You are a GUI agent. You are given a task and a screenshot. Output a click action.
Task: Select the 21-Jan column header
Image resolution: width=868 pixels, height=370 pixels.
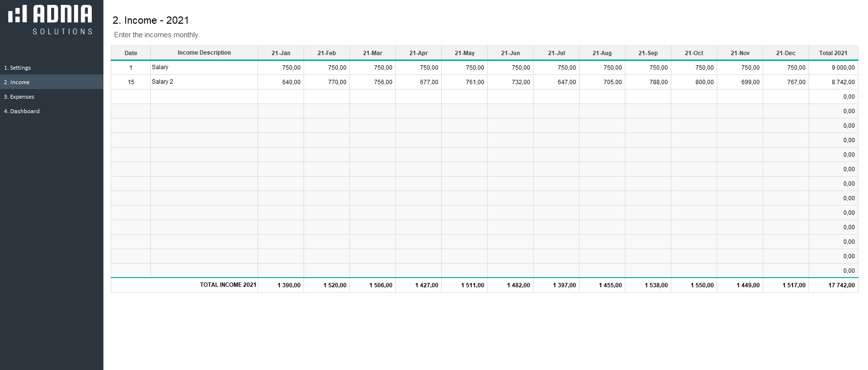[281, 53]
